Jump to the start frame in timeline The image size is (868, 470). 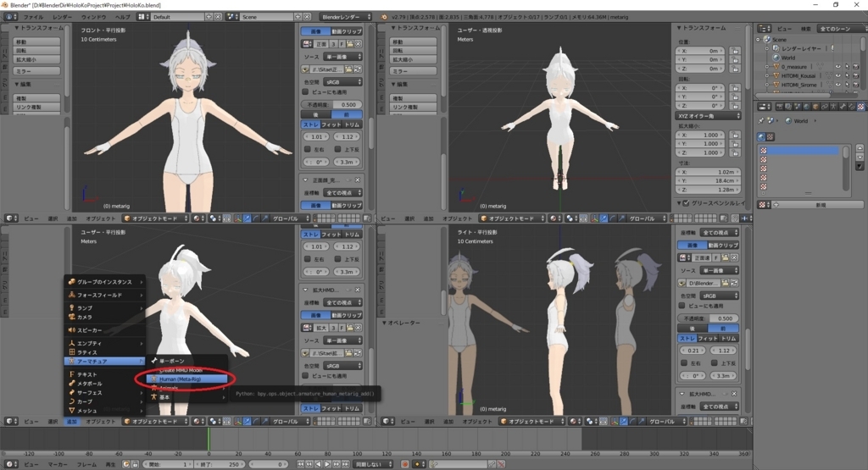pos(301,464)
